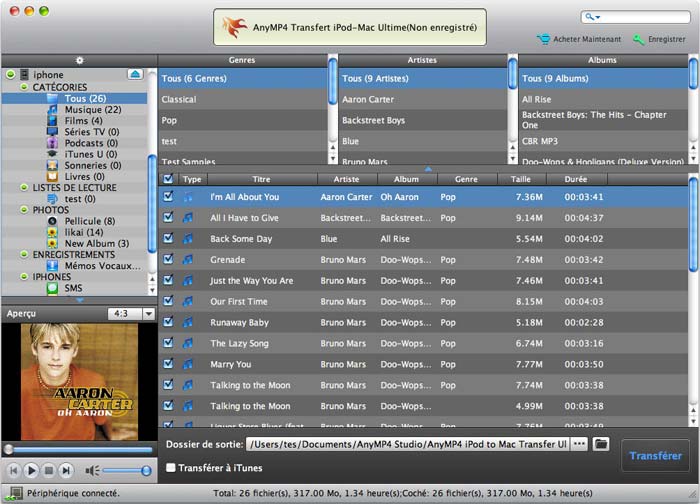The width and height of the screenshot is (700, 504).
Task: Click Enregistrer link
Action: (667, 39)
